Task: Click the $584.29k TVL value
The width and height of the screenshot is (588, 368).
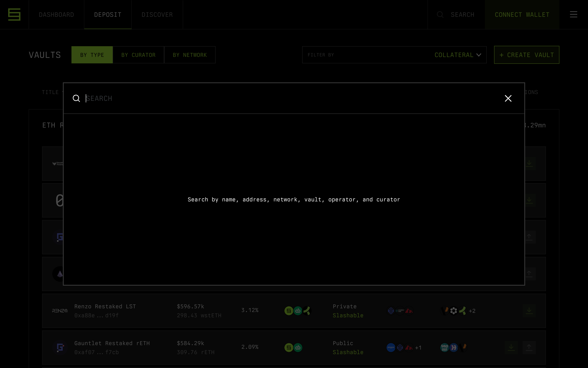Action: tap(190, 343)
